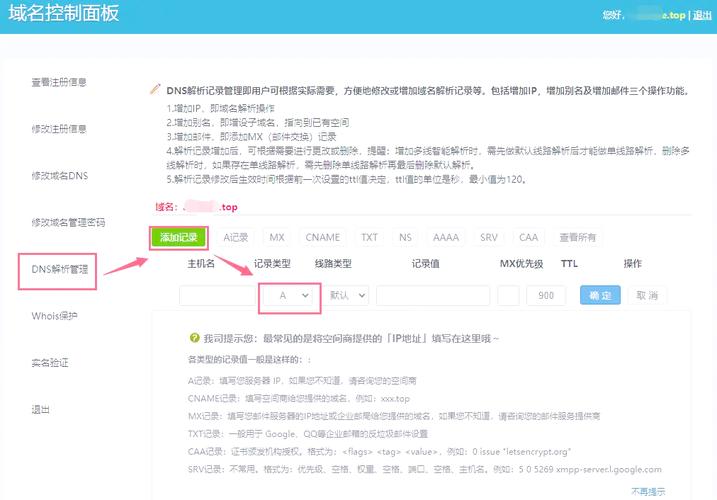Click the 记录值 column header
Screen dimensions: 717x500
click(425, 263)
